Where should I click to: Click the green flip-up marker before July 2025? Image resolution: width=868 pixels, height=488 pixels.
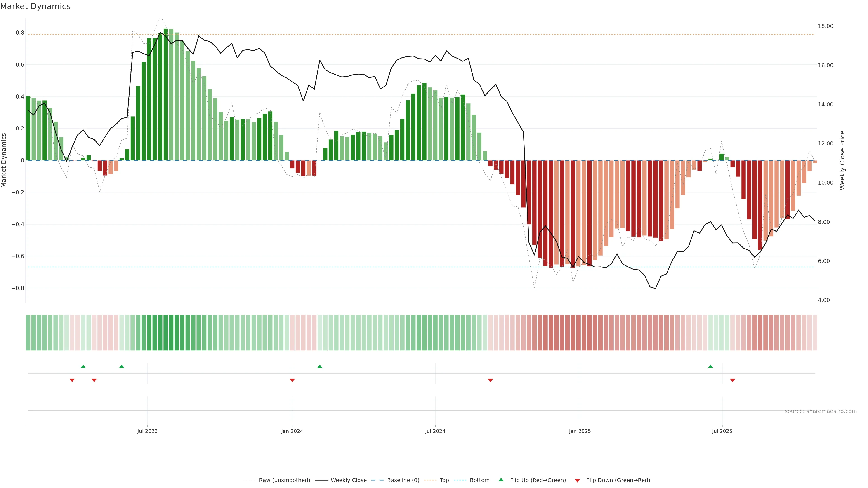point(710,366)
